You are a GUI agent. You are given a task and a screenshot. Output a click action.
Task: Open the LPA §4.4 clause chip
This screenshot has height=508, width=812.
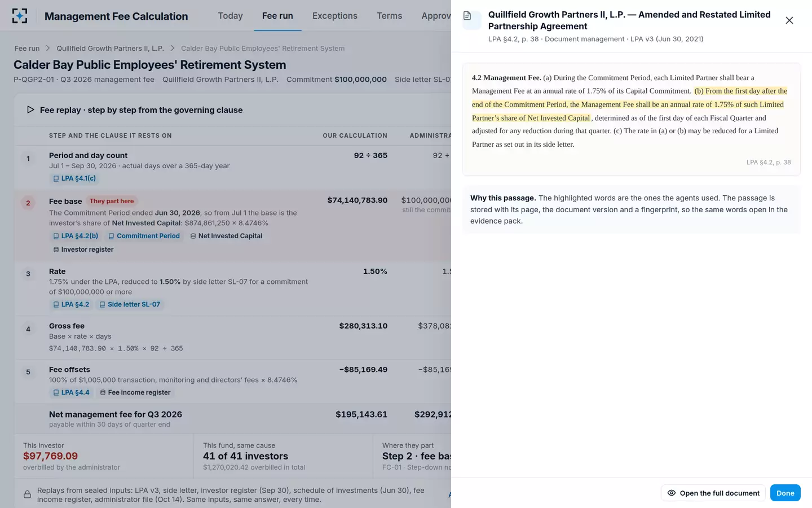[x=71, y=392]
